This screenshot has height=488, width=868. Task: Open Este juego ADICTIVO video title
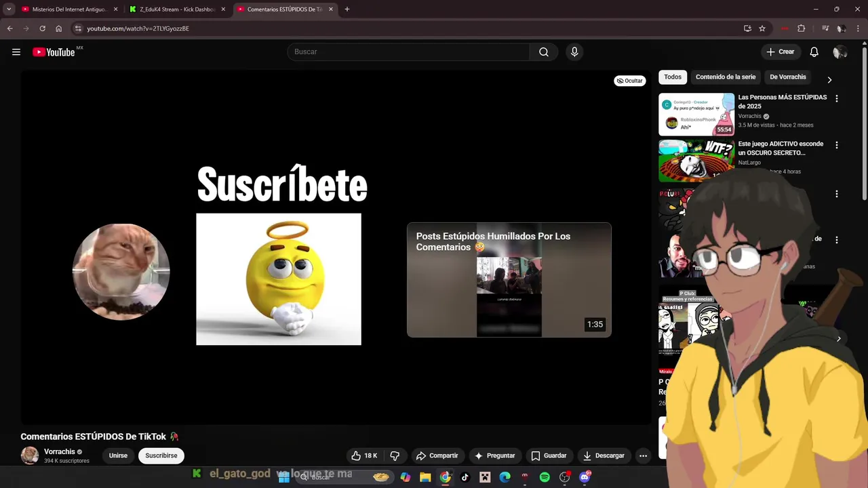[781, 148]
